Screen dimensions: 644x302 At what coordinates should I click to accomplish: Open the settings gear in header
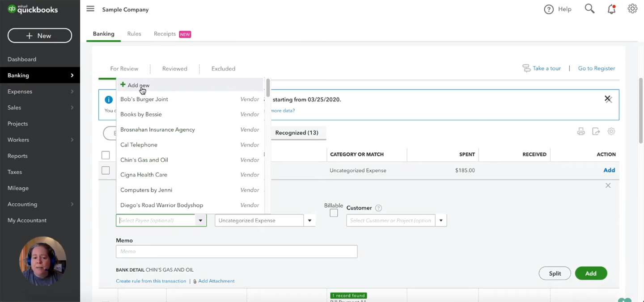(x=632, y=9)
